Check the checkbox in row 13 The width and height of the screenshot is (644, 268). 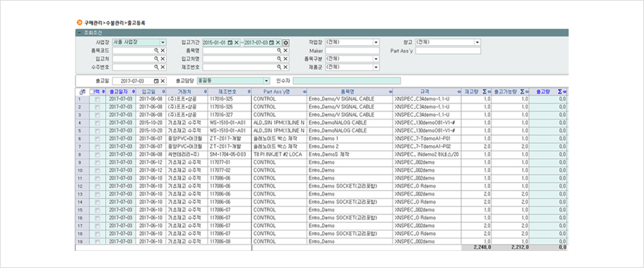pyautogui.click(x=97, y=194)
